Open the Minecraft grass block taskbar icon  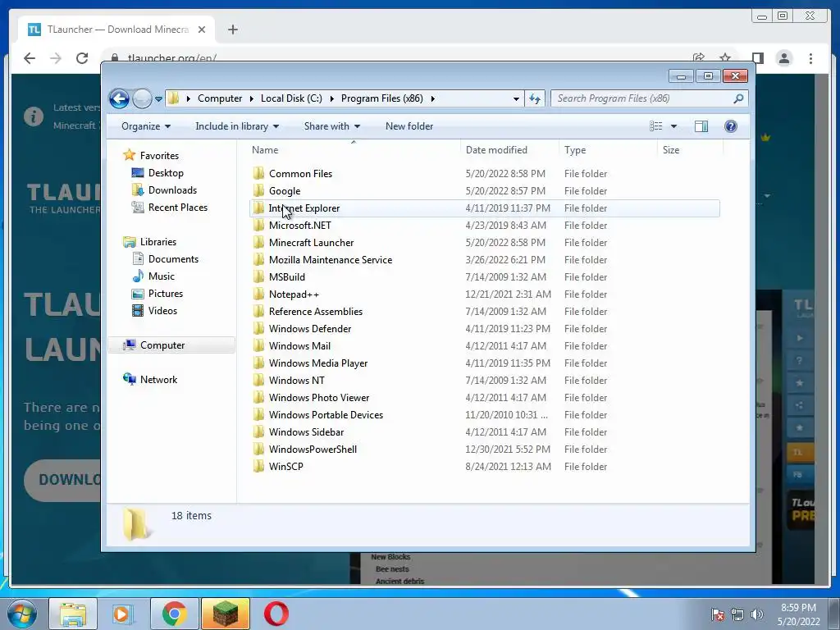[x=226, y=614]
